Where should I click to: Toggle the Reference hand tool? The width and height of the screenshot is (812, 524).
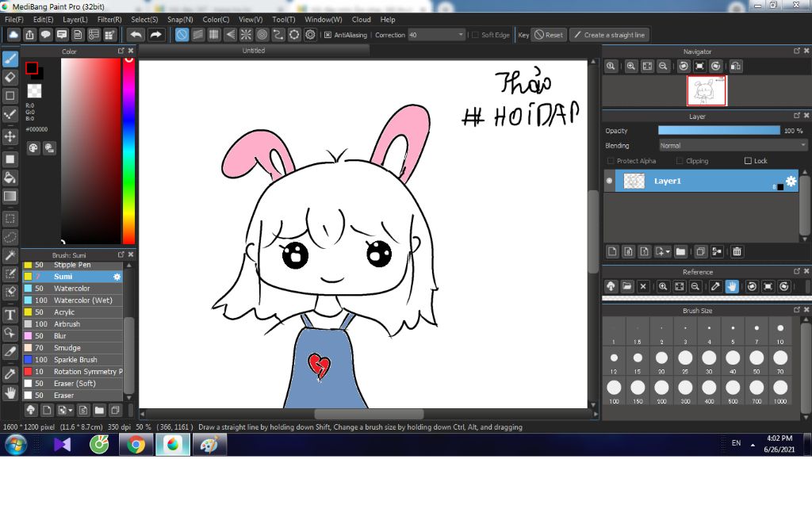click(732, 286)
